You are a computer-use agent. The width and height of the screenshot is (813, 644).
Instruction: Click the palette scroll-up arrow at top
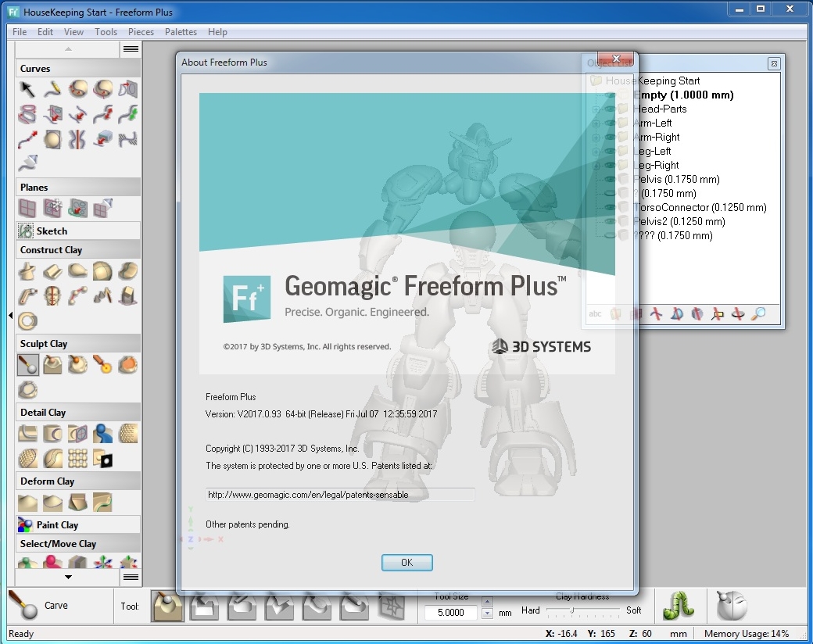(68, 49)
